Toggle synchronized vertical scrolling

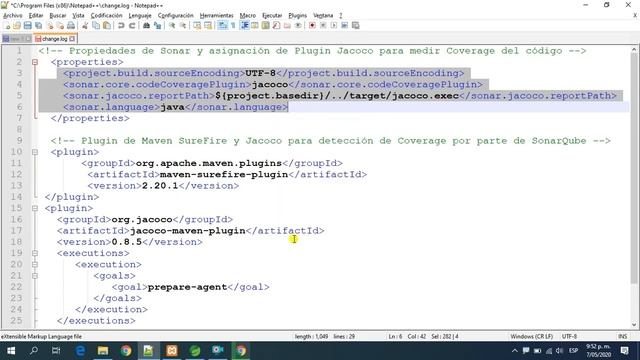[x=197, y=25]
